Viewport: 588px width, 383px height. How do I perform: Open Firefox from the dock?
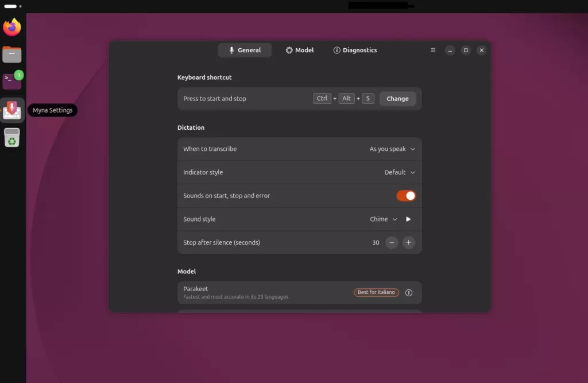(12, 27)
